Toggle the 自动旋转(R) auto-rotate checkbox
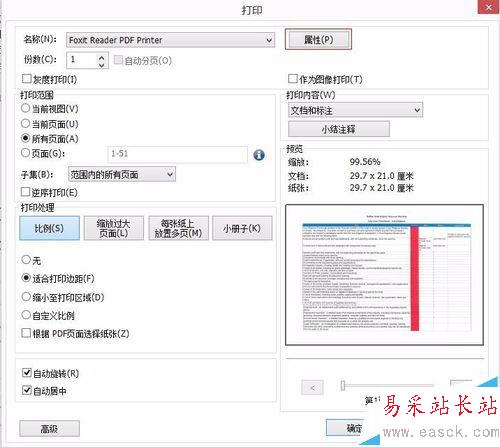This screenshot has width=500, height=447. 27,372
